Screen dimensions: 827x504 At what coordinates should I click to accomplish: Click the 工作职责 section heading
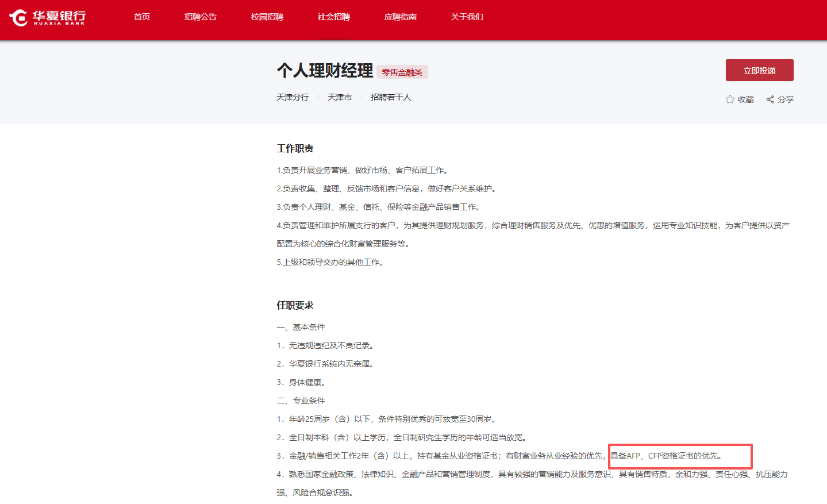tap(295, 148)
